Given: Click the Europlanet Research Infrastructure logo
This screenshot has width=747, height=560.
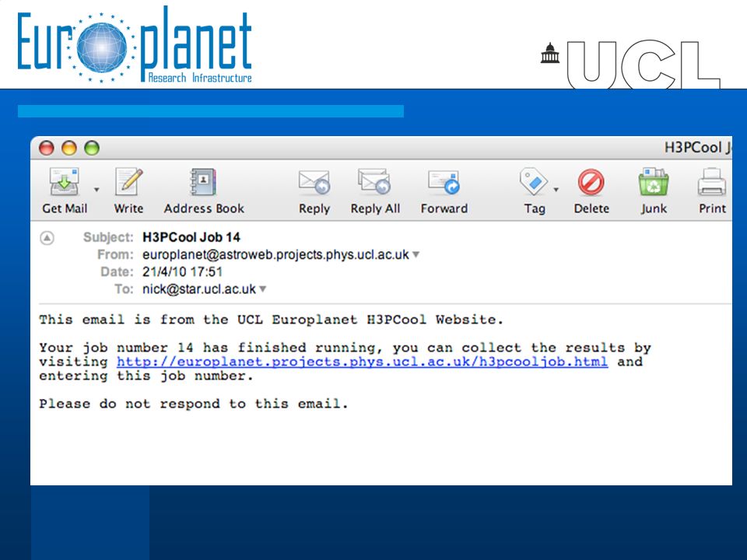Looking at the screenshot, I should click(x=135, y=45).
